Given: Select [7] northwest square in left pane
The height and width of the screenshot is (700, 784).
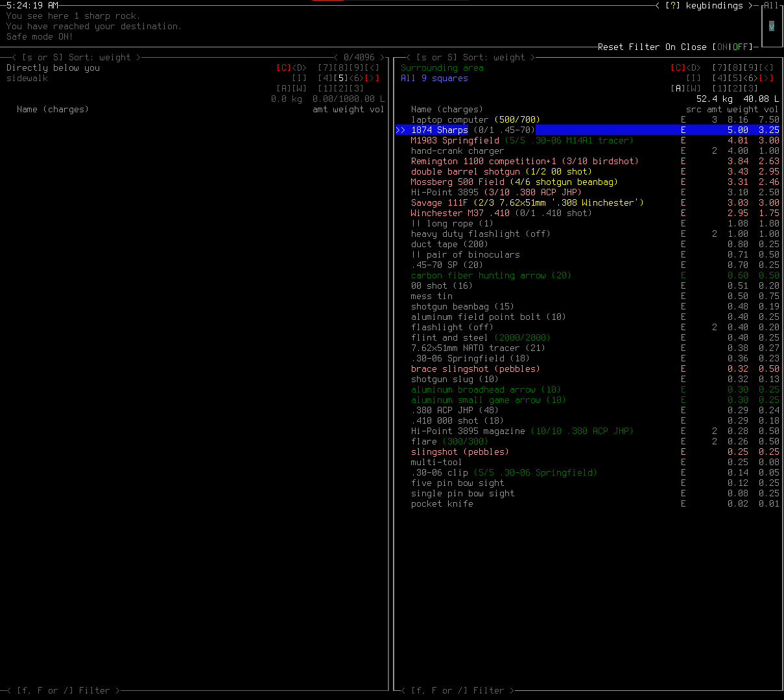Looking at the screenshot, I should pyautogui.click(x=326, y=67).
